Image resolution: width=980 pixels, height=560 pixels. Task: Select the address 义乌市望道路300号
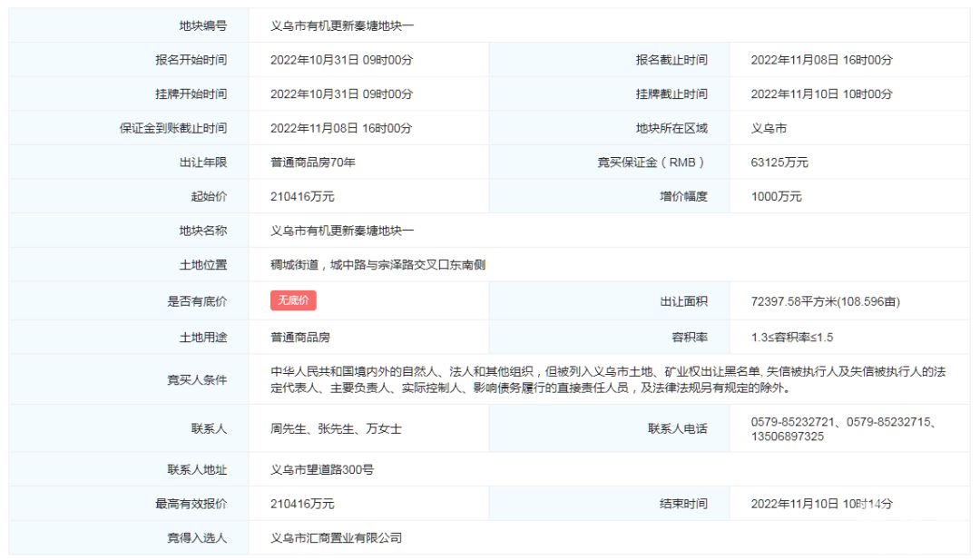point(322,470)
